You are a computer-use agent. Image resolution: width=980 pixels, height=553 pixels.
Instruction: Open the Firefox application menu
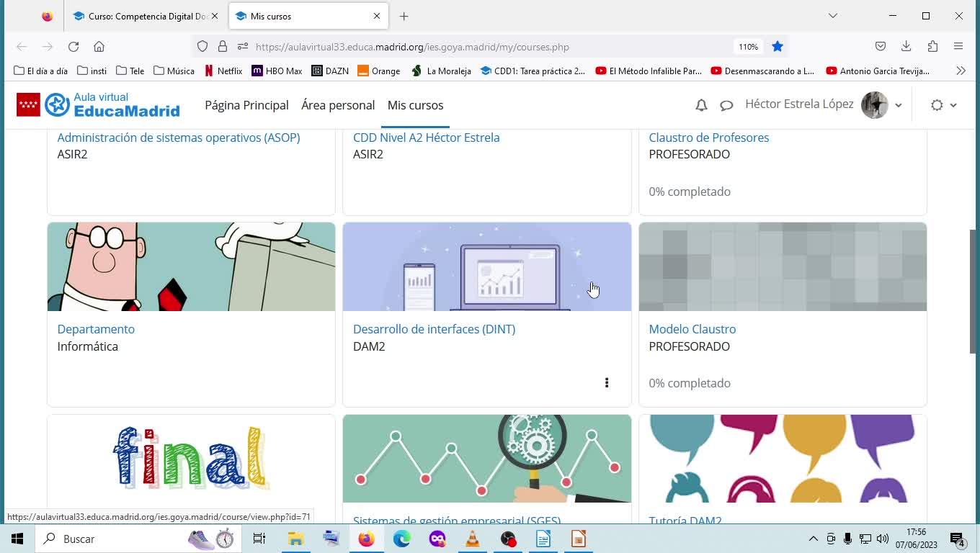958,47
